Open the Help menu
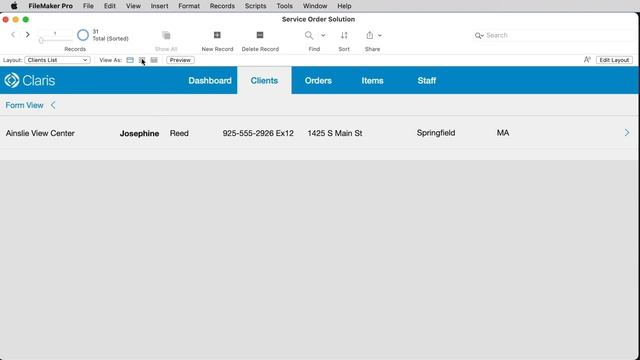 click(344, 6)
